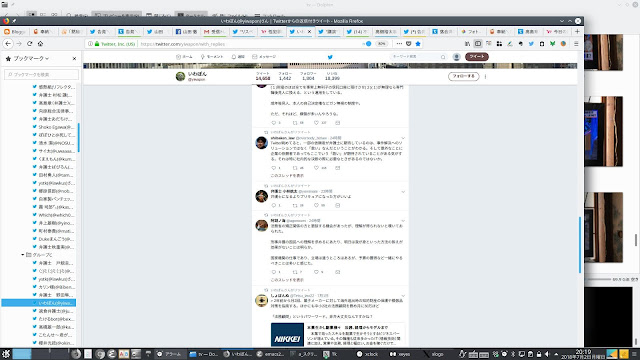Click the address bar URL twitter.com/yiwapon

point(183,44)
